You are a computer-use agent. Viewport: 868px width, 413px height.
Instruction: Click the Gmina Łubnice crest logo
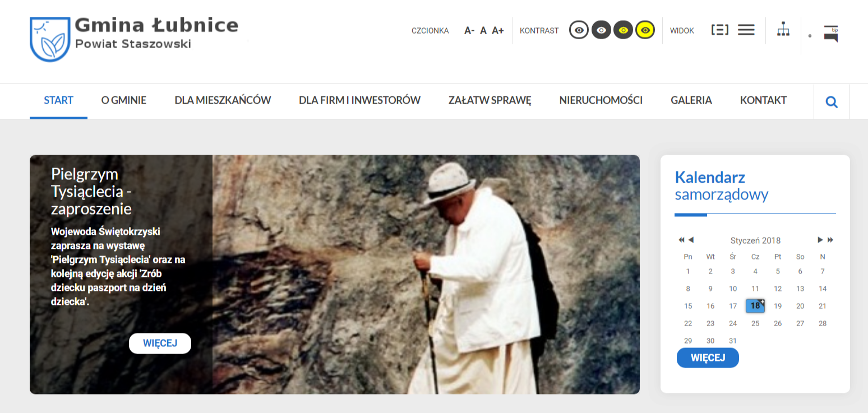coord(50,39)
